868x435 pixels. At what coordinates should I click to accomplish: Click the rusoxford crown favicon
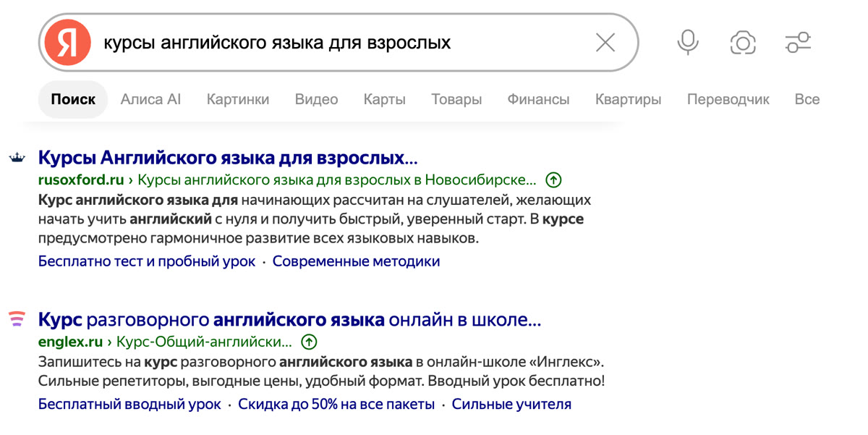(17, 158)
